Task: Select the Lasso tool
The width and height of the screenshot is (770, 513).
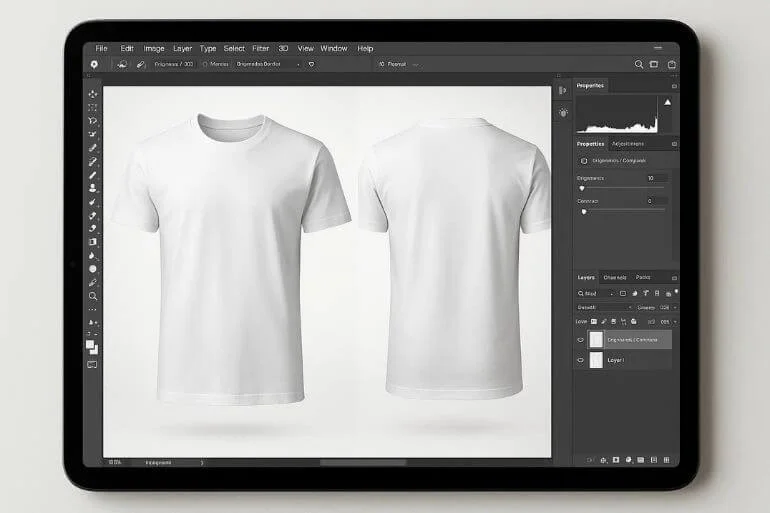Action: coord(92,120)
